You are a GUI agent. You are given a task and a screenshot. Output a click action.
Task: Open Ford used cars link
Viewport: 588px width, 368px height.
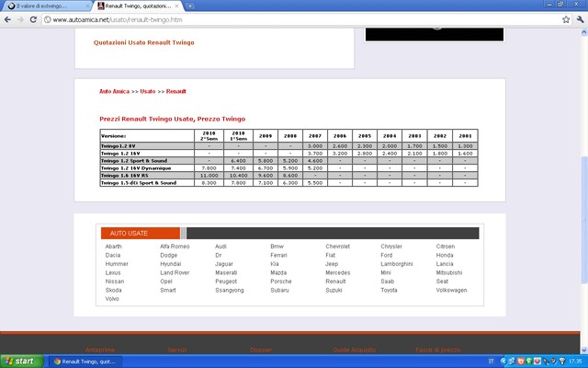pos(386,255)
